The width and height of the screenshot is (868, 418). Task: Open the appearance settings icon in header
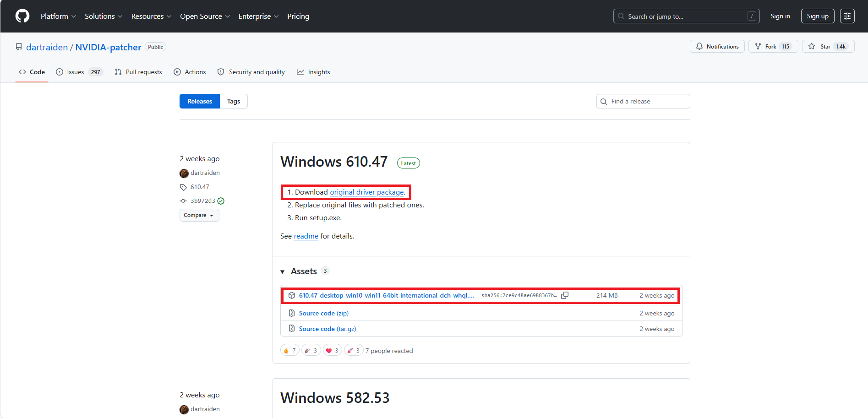(847, 16)
